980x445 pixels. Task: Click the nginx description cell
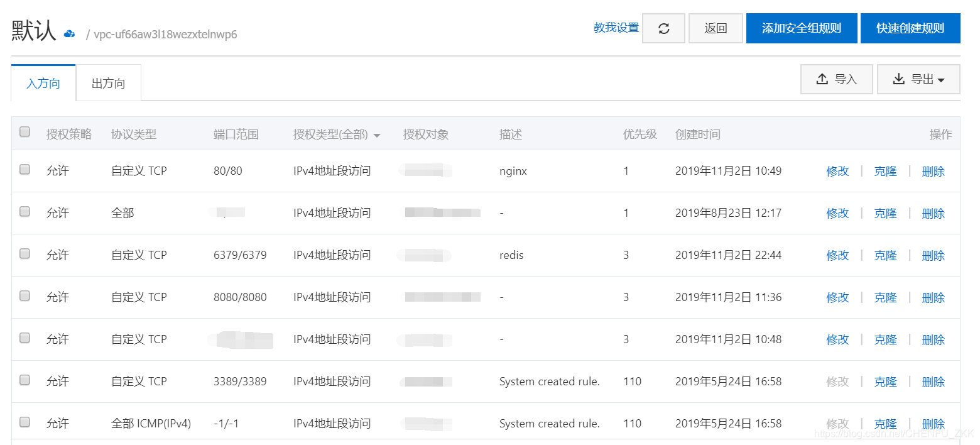(513, 171)
